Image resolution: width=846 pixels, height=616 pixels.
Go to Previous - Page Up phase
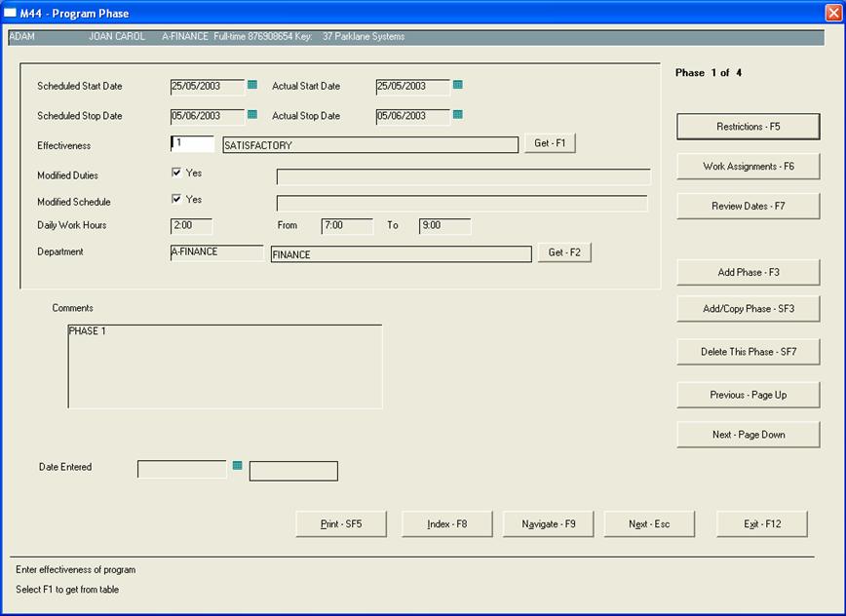coord(749,395)
